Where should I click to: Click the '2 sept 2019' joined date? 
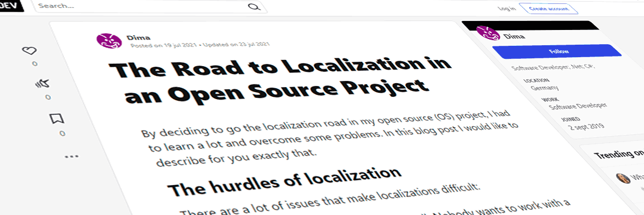[586, 127]
